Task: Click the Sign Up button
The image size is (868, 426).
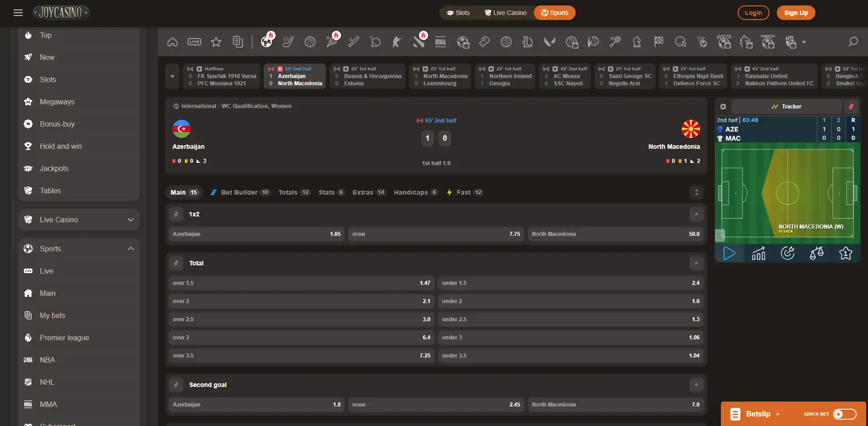Action: 796,13
